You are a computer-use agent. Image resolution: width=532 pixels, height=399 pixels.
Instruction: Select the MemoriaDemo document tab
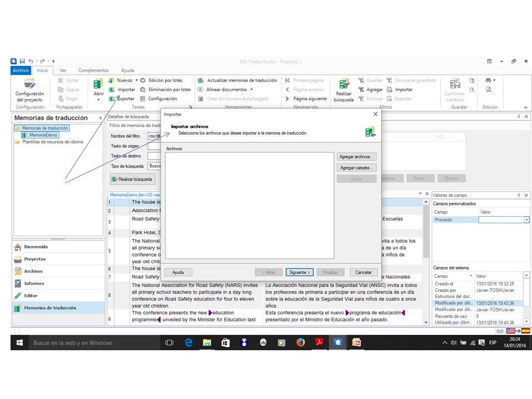(135, 195)
